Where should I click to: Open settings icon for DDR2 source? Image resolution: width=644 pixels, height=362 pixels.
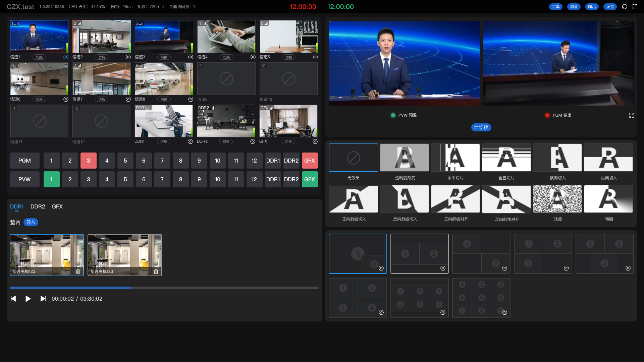(253, 141)
